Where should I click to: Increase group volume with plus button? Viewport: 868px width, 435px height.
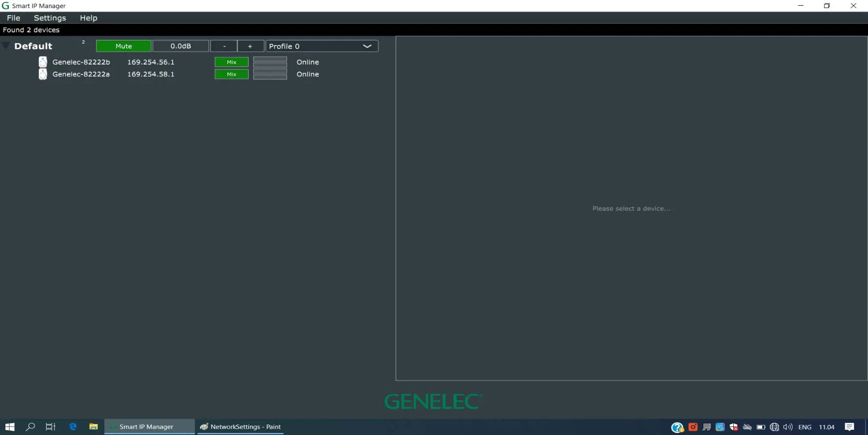click(250, 46)
